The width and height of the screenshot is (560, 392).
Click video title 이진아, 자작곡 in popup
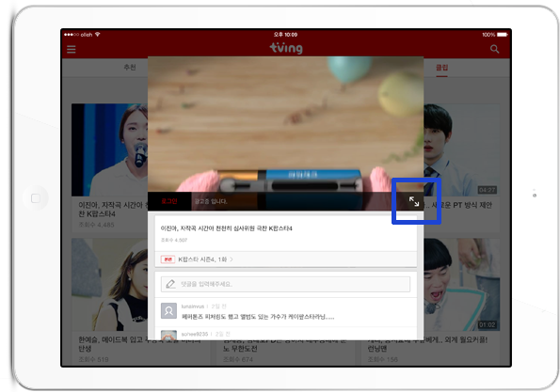[227, 228]
